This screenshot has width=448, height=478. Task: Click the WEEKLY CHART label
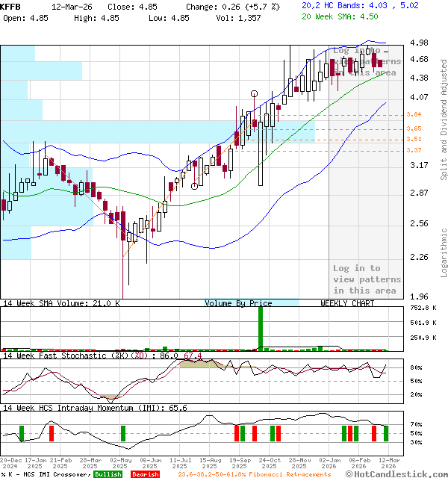(346, 303)
